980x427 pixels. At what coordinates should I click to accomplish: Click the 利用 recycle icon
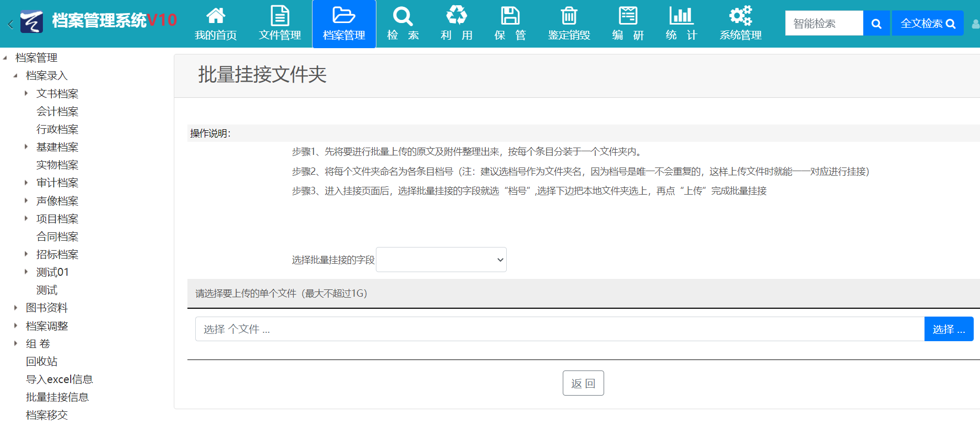click(456, 16)
